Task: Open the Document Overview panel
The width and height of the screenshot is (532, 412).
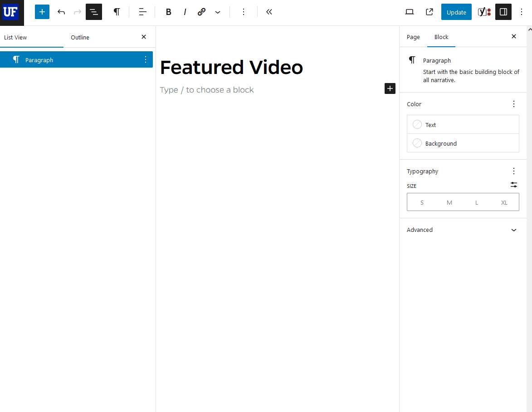Action: 93,12
